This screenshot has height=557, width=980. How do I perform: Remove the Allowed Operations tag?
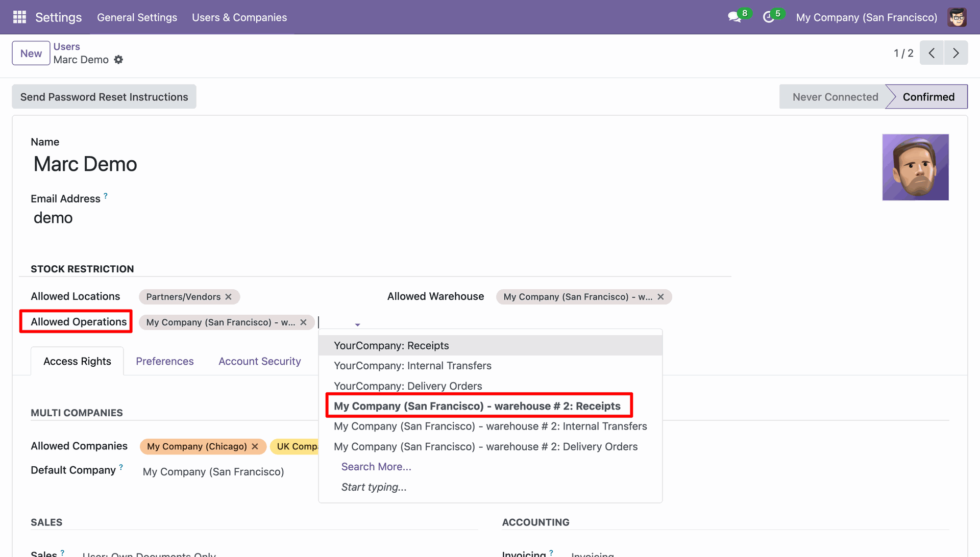coord(303,322)
